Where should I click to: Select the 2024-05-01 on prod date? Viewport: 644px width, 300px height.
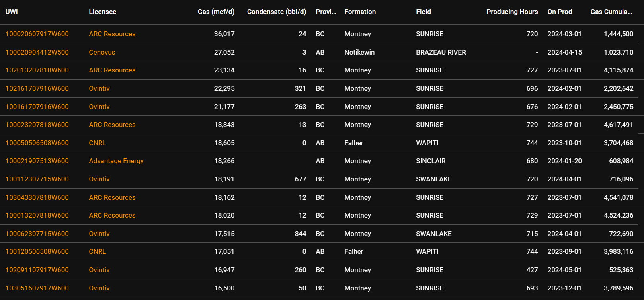click(564, 270)
